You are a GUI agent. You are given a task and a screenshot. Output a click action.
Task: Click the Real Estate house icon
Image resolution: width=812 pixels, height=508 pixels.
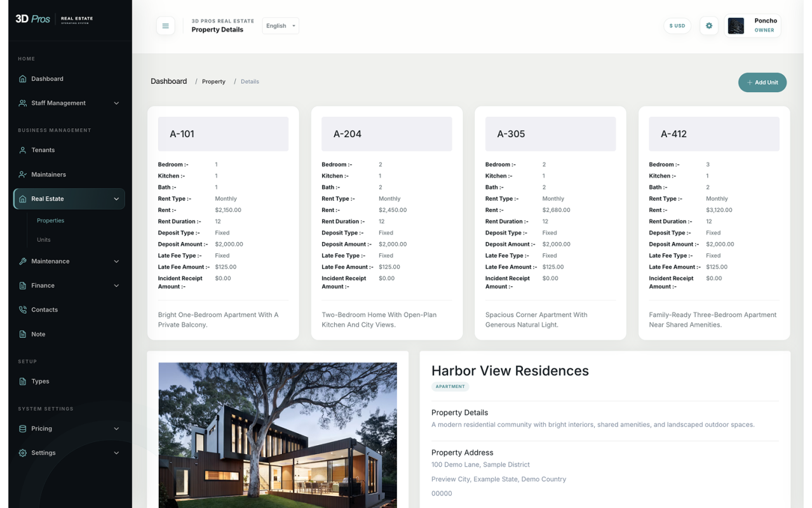point(23,199)
